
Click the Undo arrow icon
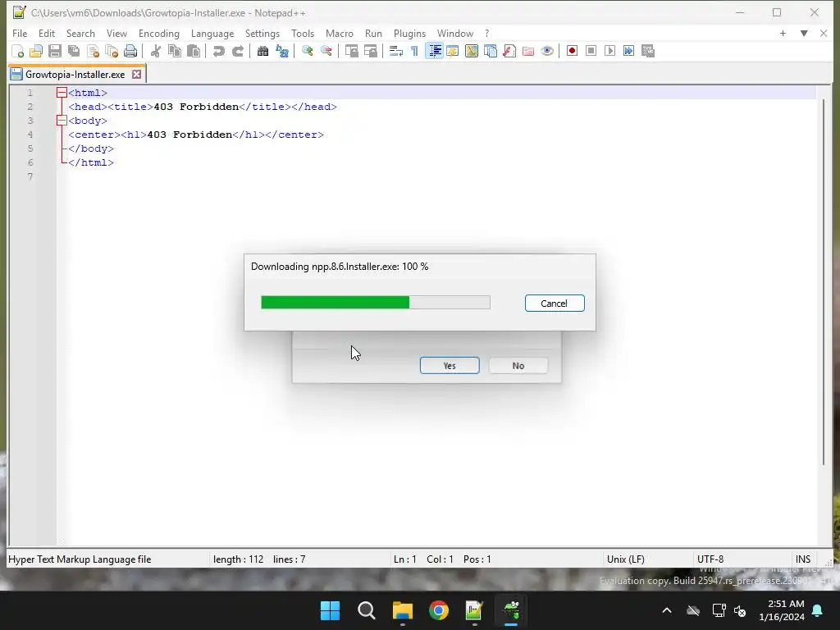pos(218,51)
